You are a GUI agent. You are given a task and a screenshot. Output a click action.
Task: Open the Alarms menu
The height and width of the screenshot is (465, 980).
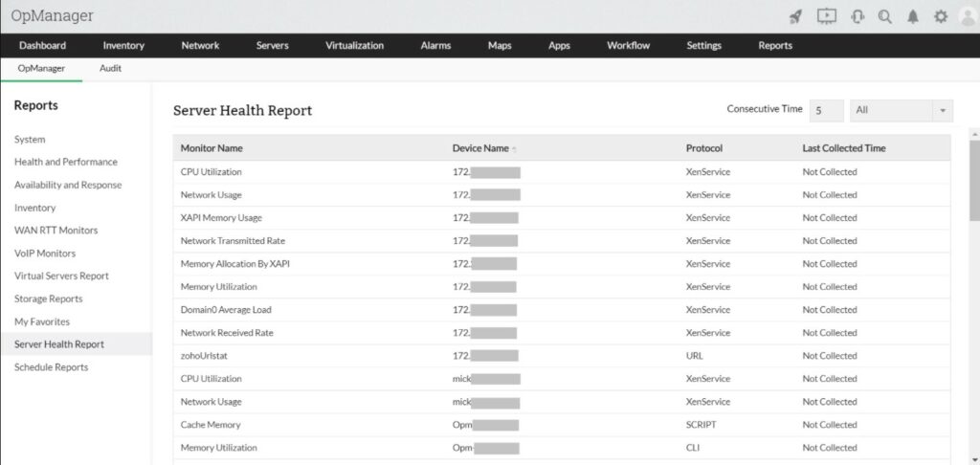point(435,46)
